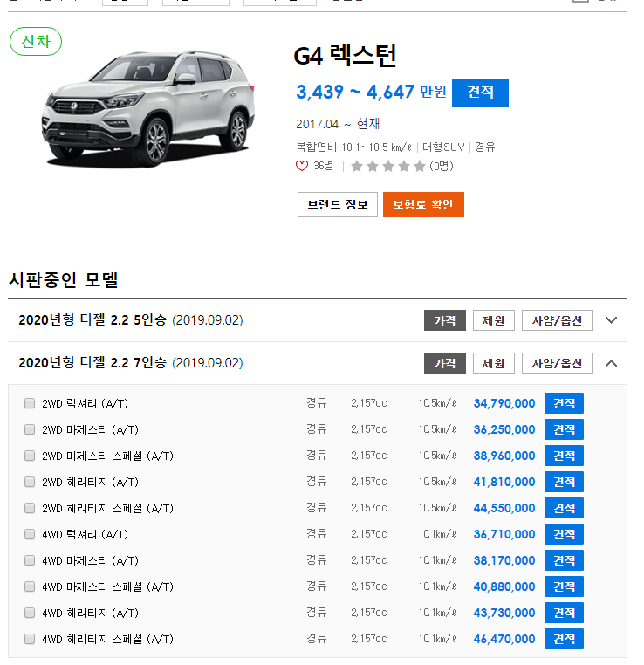Click 견적 button for 38,170,000 row
Image resolution: width=644 pixels, height=665 pixels.
(564, 560)
